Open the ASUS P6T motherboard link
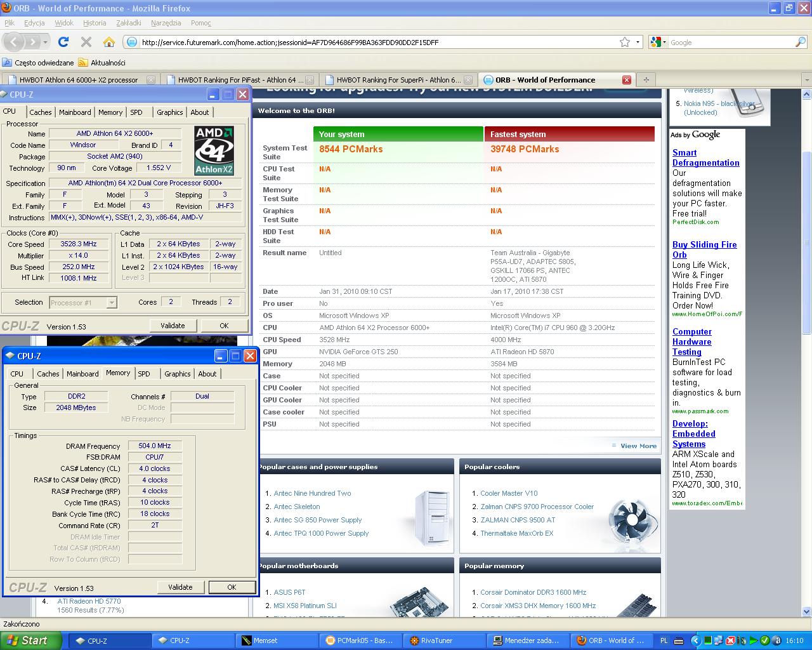Image resolution: width=812 pixels, height=650 pixels. pyautogui.click(x=289, y=592)
